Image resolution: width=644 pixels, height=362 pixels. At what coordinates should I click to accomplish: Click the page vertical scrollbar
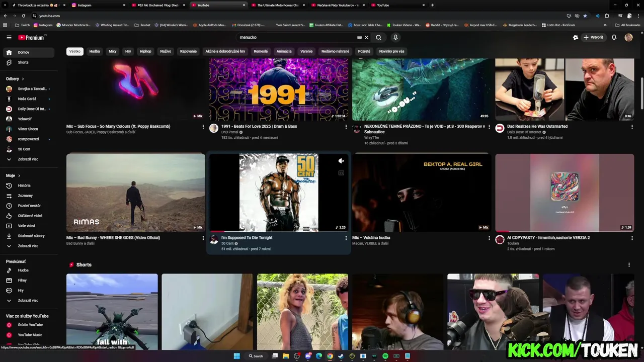[641, 93]
